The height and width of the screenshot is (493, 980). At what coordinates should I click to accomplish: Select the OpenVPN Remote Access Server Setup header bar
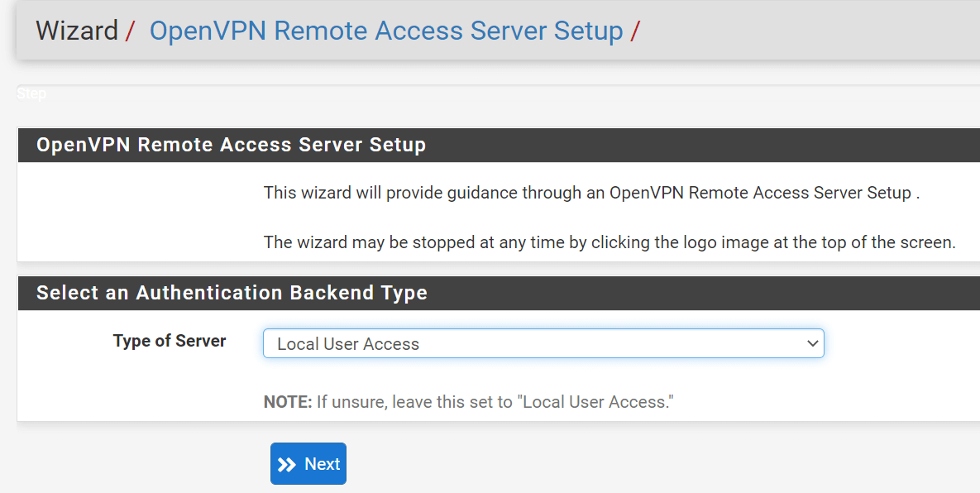click(x=230, y=144)
